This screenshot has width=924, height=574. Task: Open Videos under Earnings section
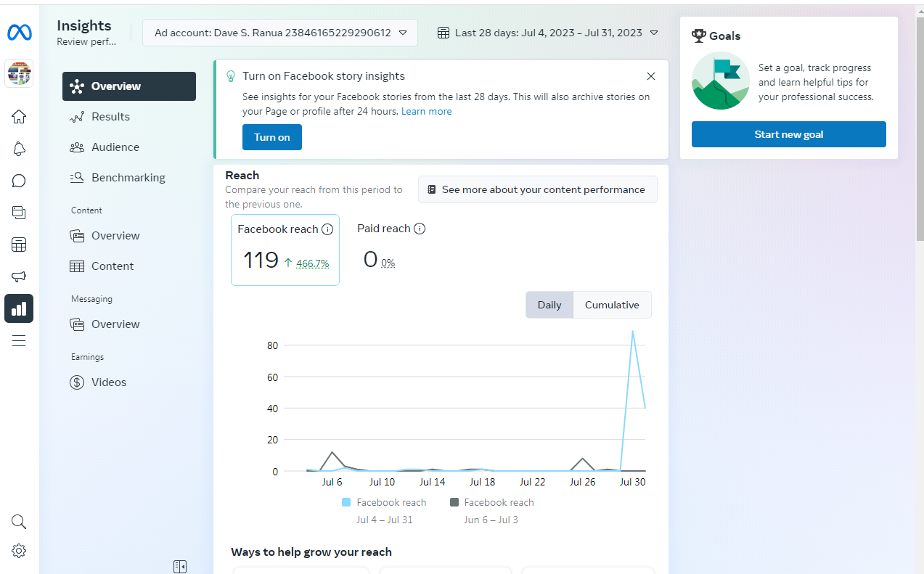pos(129,382)
